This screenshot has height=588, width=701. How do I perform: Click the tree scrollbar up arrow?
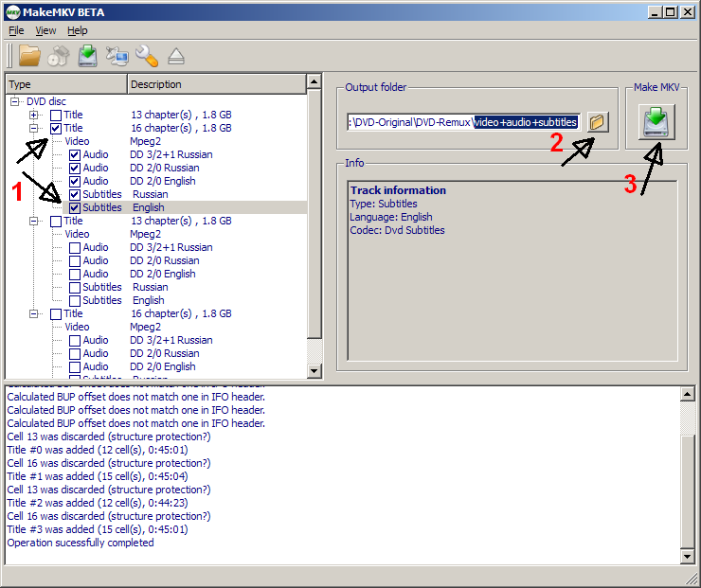pos(315,81)
